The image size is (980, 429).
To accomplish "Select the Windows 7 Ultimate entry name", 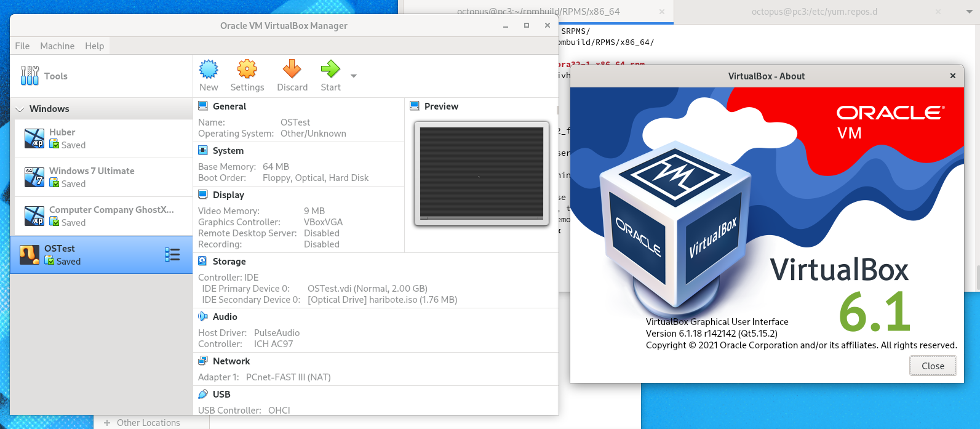I will pos(92,171).
